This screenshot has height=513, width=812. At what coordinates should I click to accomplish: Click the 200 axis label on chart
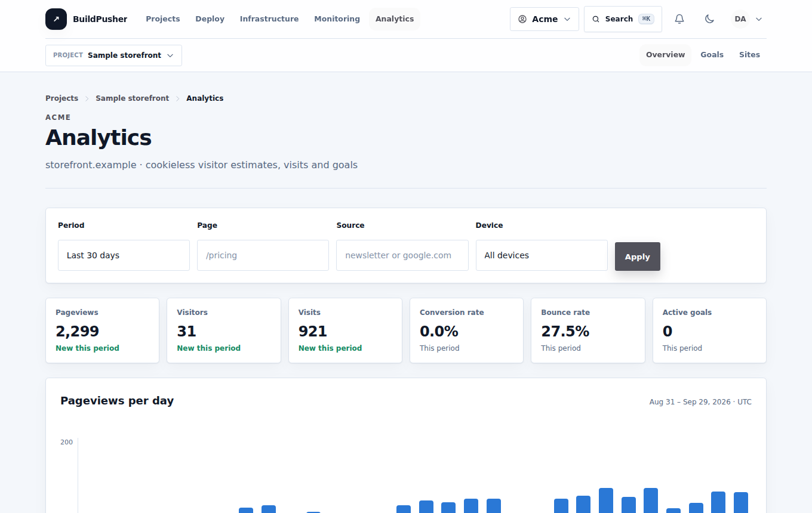point(66,442)
